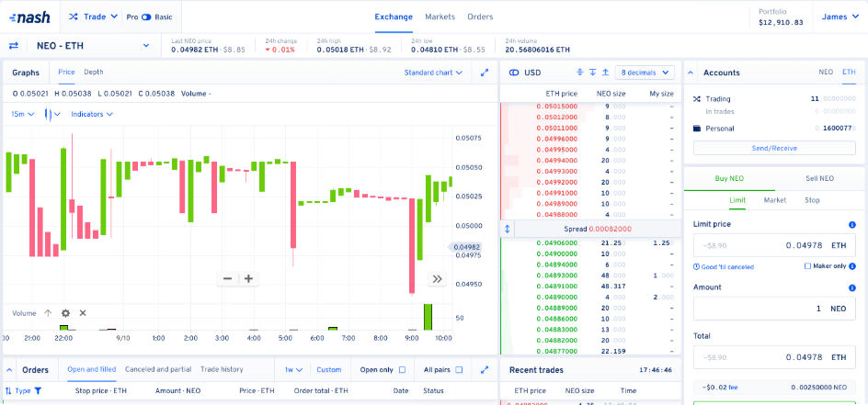Click the Custom date range link
The width and height of the screenshot is (868, 405).
[x=329, y=369]
